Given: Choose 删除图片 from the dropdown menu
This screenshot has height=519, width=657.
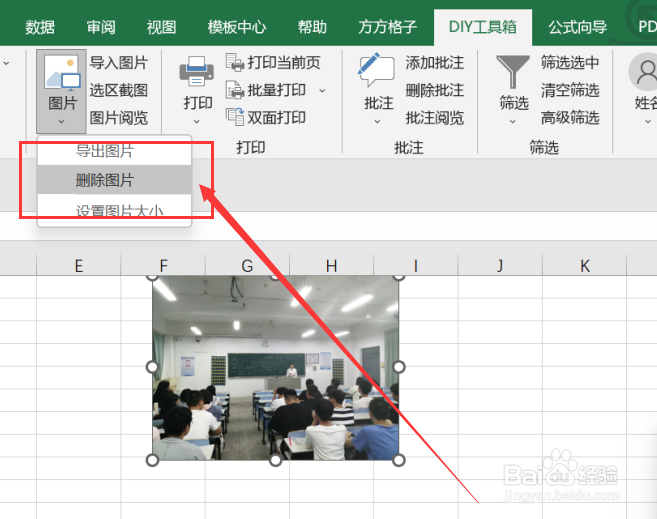Looking at the screenshot, I should 114,180.
